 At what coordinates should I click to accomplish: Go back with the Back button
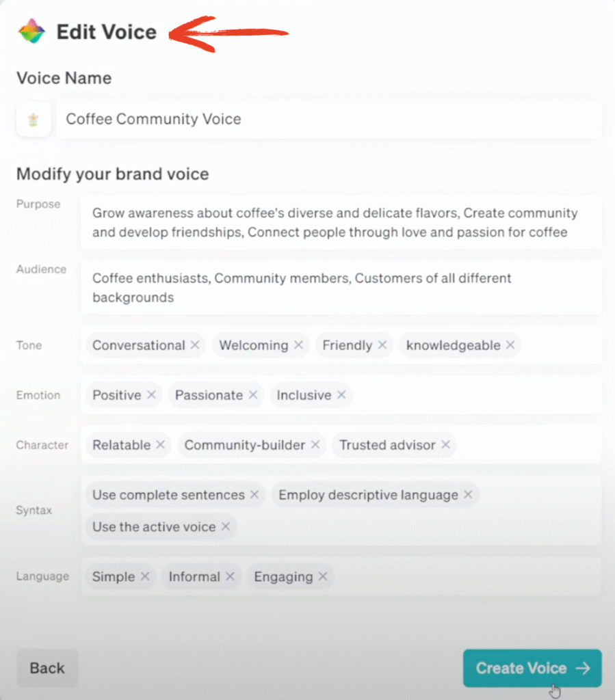click(x=47, y=668)
